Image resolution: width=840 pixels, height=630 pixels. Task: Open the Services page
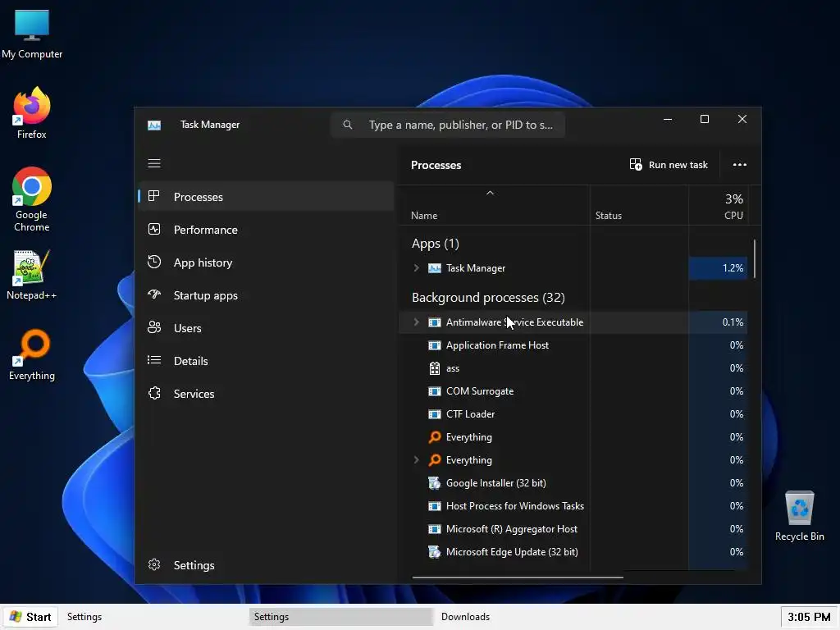point(266,394)
